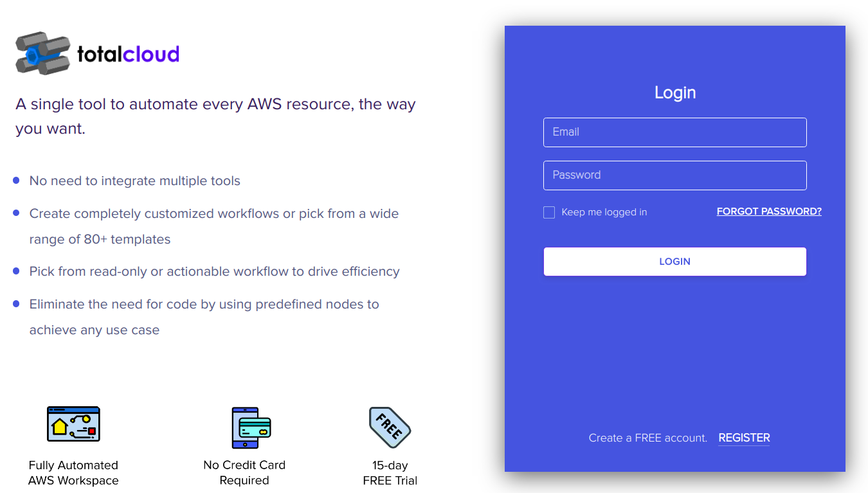Click 'No need to integrate multiple tools' bullet text
Image resolution: width=868 pixels, height=493 pixels.
coord(135,181)
